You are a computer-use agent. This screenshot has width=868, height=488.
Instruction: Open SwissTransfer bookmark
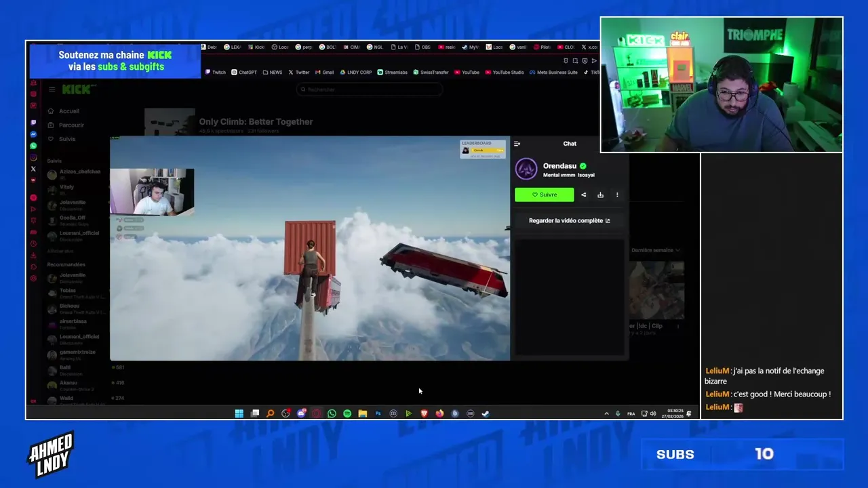431,72
